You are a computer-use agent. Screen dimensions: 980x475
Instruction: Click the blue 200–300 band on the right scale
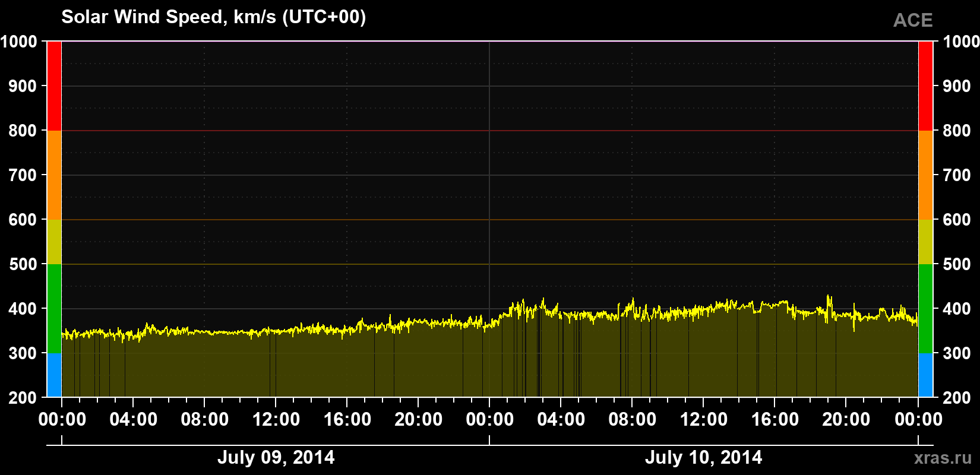click(x=925, y=375)
